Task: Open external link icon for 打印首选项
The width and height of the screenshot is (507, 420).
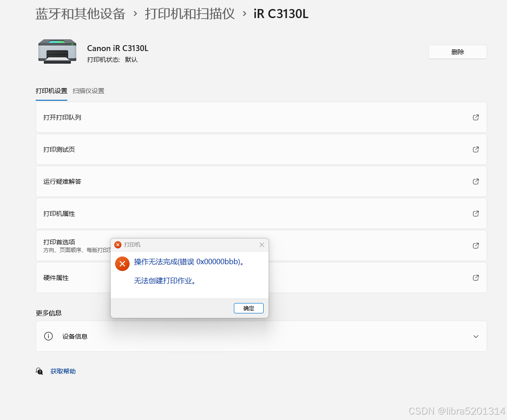Action: click(476, 245)
